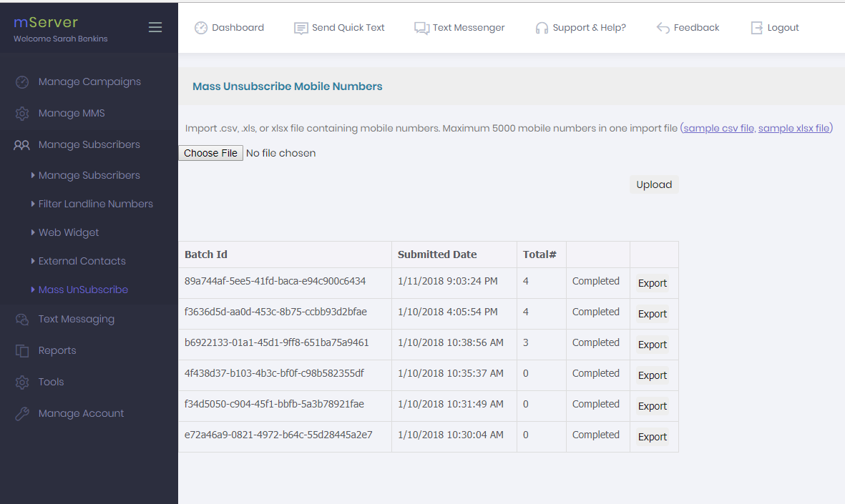Click batch id 4f438d37-b103-4b3c-bf0f-c98b582355df text
This screenshot has width=845, height=504.
click(x=274, y=373)
